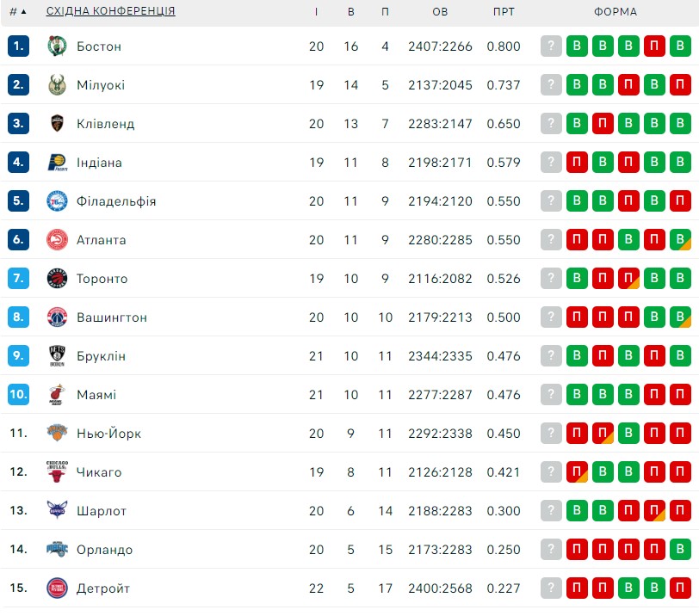The height and width of the screenshot is (616, 699).
Task: Click the gray ? badge in Індіана row
Action: pos(551,162)
